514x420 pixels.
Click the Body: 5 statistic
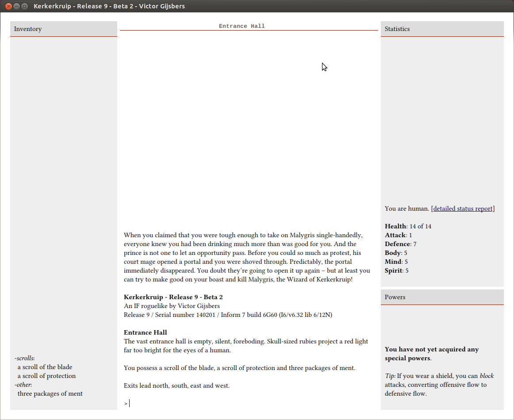click(x=396, y=253)
